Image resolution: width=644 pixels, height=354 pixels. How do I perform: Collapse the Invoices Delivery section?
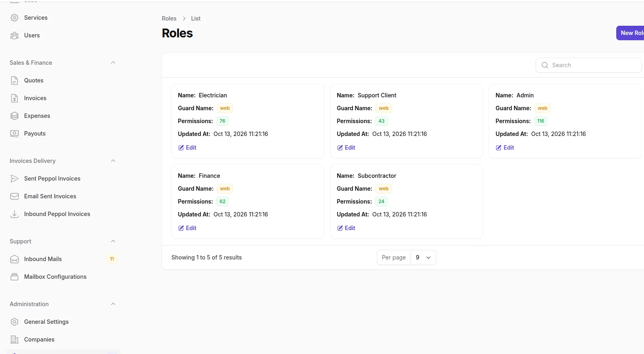coord(113,161)
